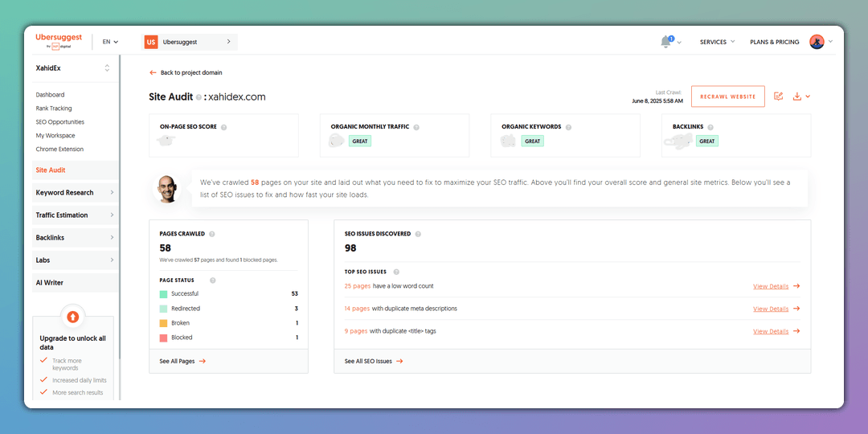Click Plans & Pricing
This screenshot has width=868, height=434.
775,42
